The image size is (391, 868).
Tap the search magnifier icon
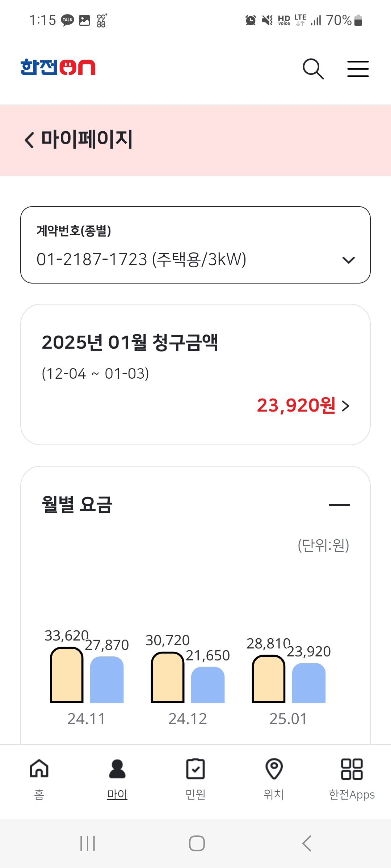(313, 69)
